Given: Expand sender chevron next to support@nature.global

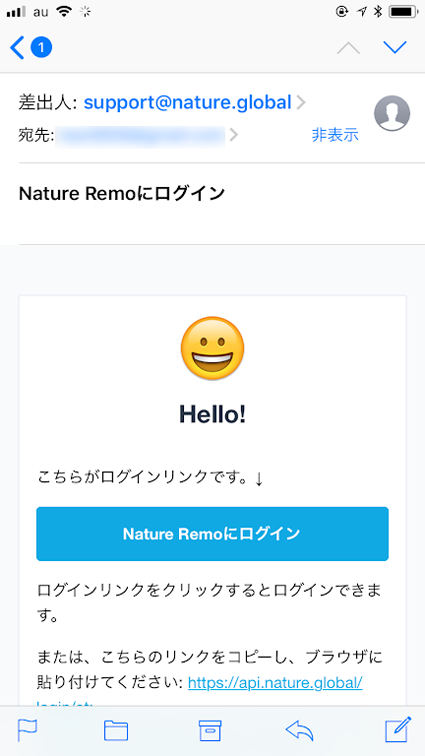Looking at the screenshot, I should pos(301,103).
